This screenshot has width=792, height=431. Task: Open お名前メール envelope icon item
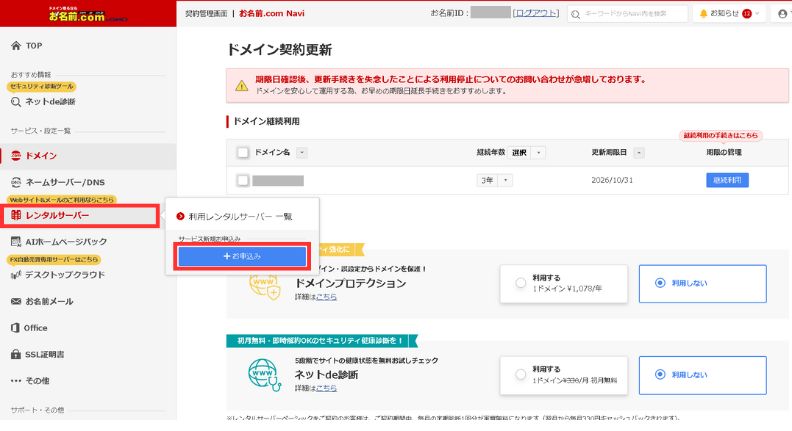pos(16,301)
